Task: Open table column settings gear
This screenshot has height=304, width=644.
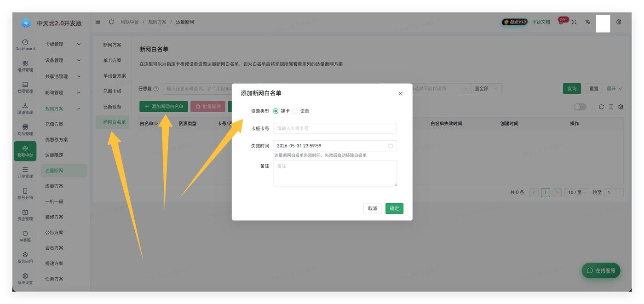Action: [621, 107]
